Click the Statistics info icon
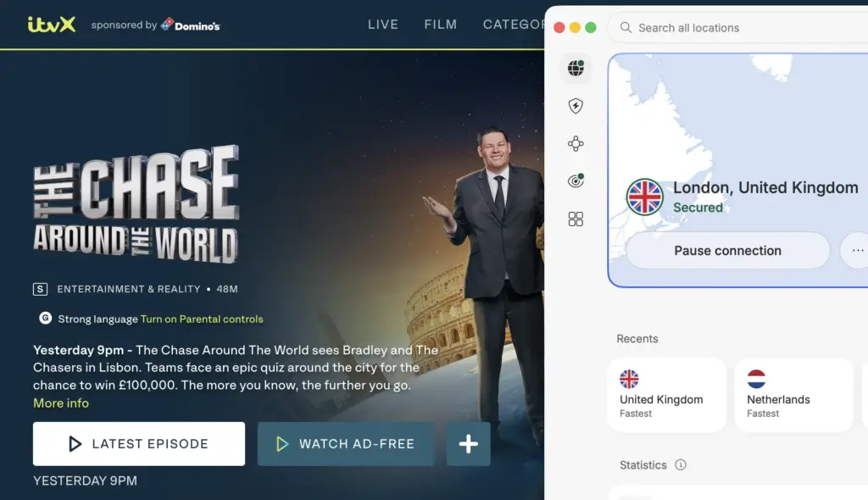Screen dimensions: 868x500 [x=681, y=464]
